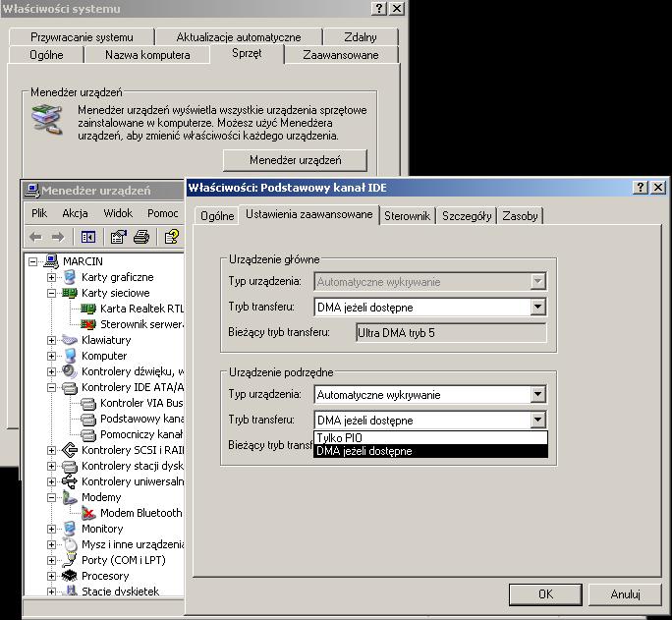This screenshot has height=620, width=672.
Task: Click the Klawiatury keyboard icon
Action: pos(70,340)
